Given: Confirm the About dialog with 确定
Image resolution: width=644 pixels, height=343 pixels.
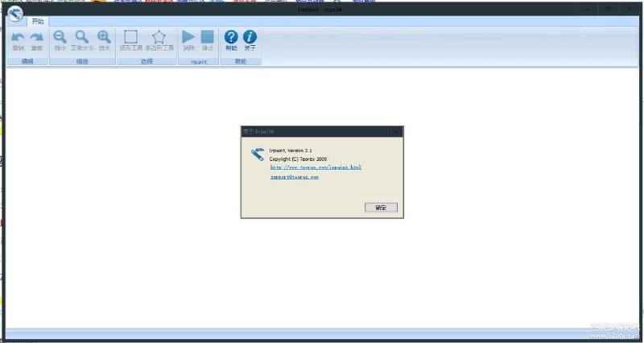Looking at the screenshot, I should click(x=381, y=208).
